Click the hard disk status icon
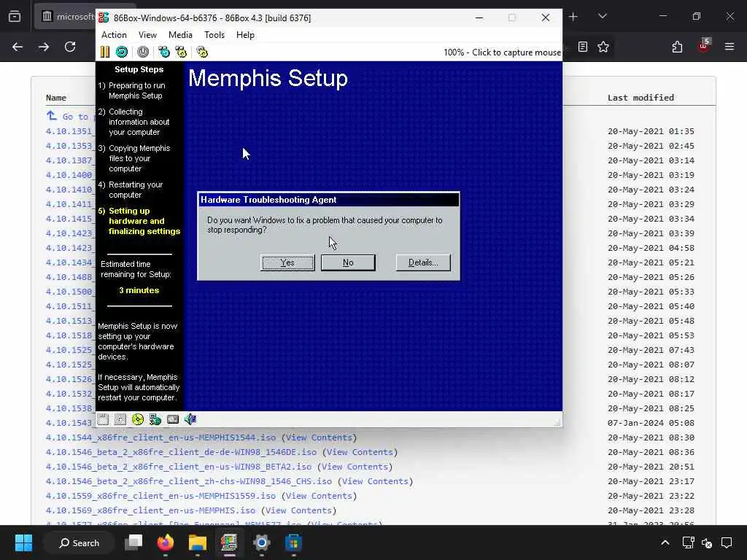Image resolution: width=747 pixels, height=560 pixels. click(x=172, y=419)
